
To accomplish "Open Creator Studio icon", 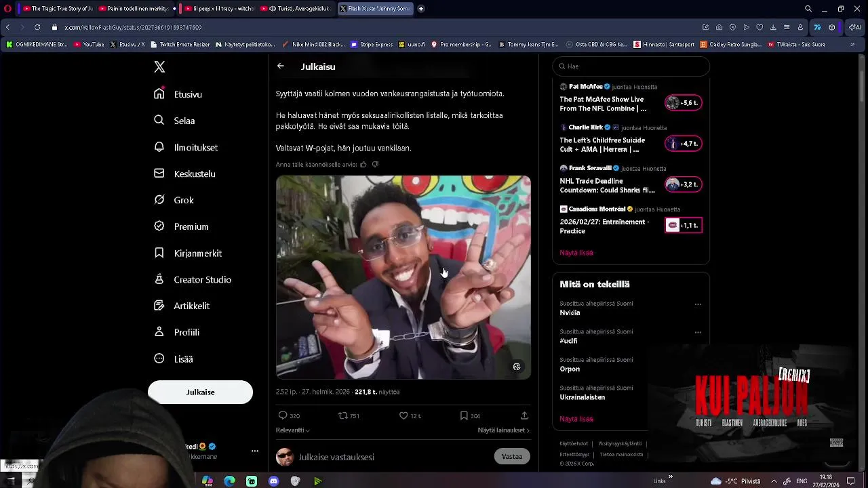I will pyautogui.click(x=159, y=279).
